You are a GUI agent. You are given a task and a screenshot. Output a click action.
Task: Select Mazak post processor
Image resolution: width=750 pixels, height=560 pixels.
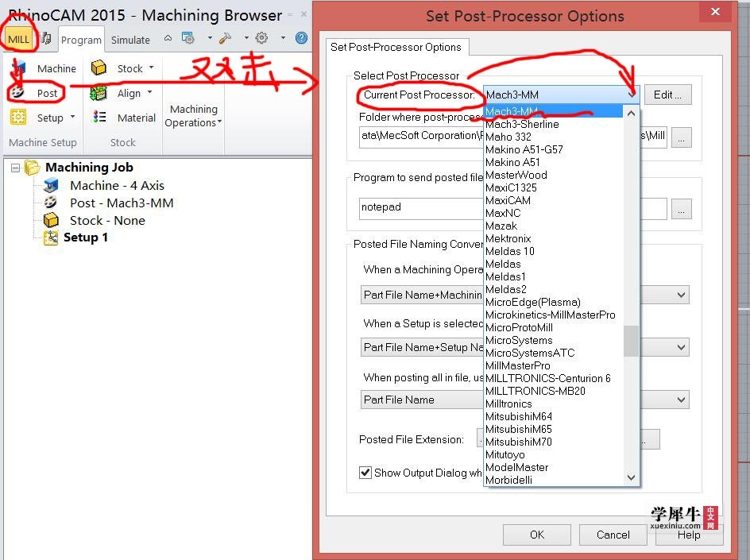click(554, 226)
